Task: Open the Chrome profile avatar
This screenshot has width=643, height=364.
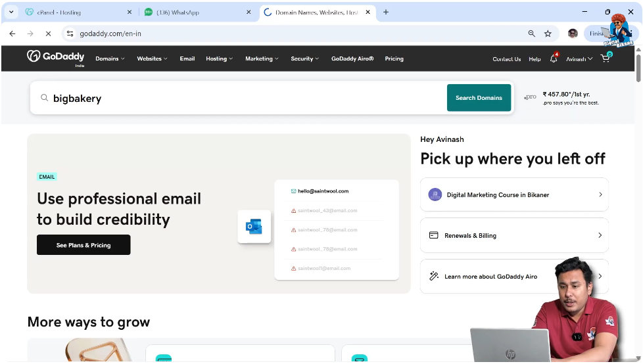Action: [573, 34]
